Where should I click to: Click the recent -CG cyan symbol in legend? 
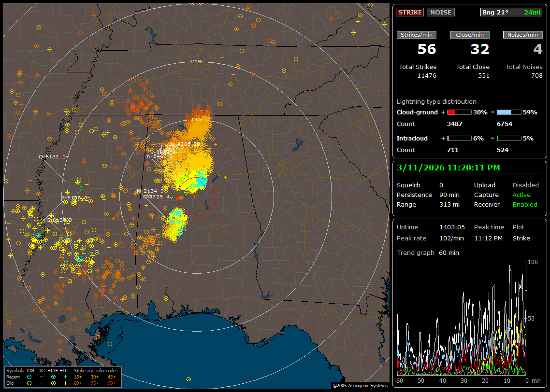pyautogui.click(x=29, y=377)
